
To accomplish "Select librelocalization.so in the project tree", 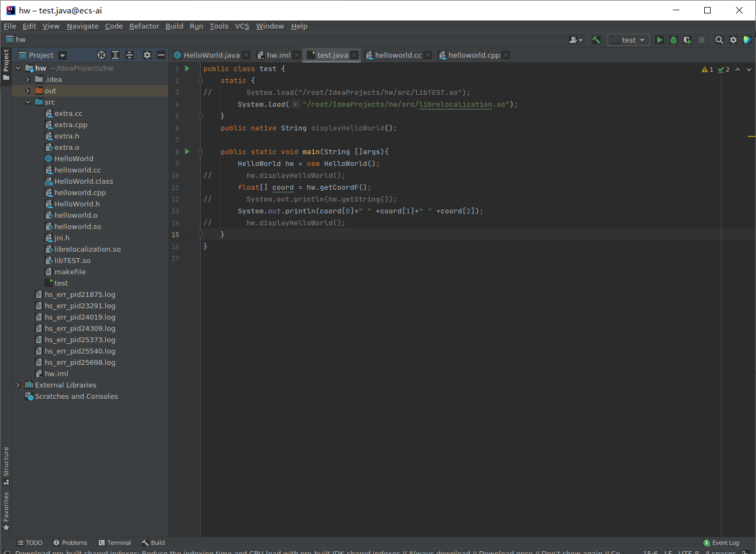I will tap(87, 249).
